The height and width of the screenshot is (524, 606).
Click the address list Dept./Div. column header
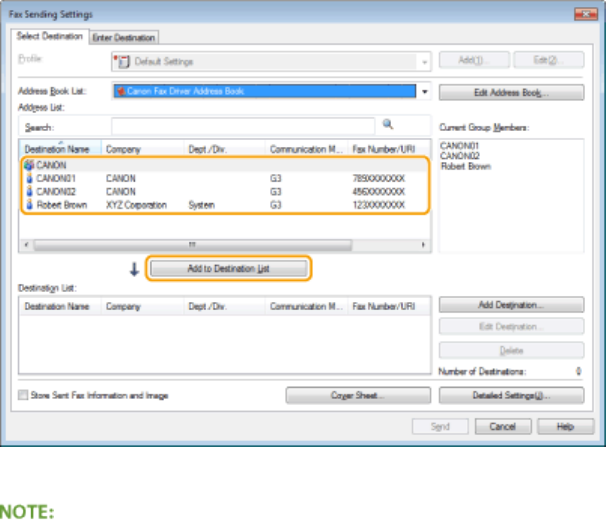click(x=225, y=149)
